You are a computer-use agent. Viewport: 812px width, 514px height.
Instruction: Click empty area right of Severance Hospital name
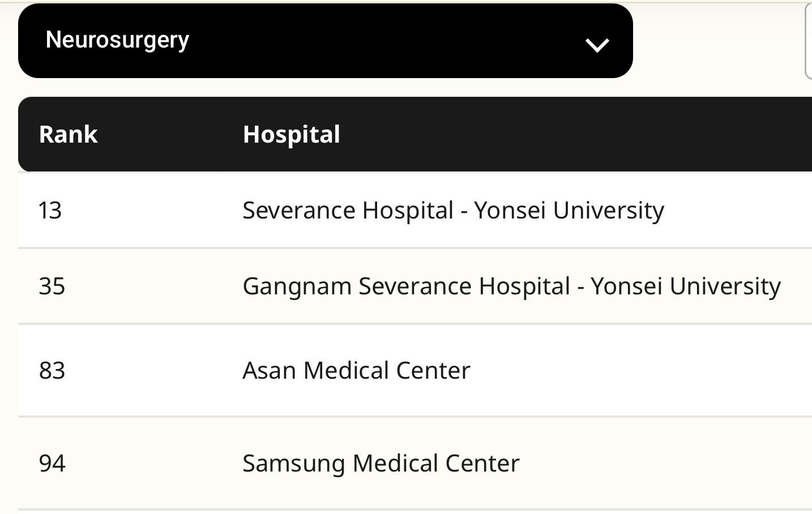pyautogui.click(x=736, y=211)
